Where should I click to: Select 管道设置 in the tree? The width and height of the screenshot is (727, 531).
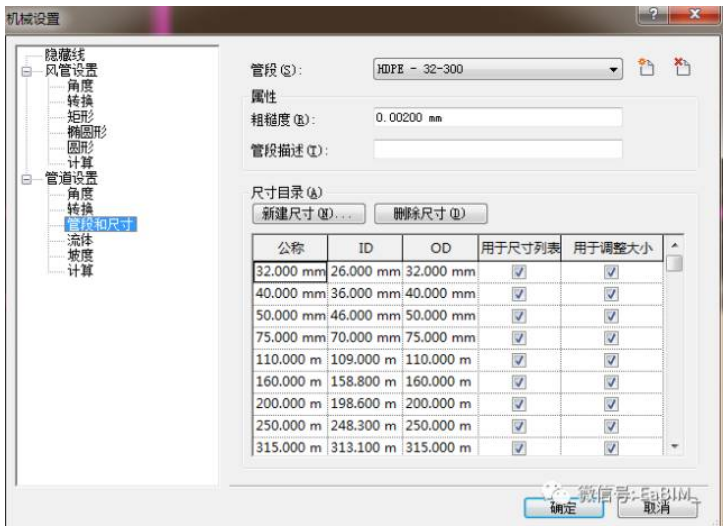click(x=71, y=178)
